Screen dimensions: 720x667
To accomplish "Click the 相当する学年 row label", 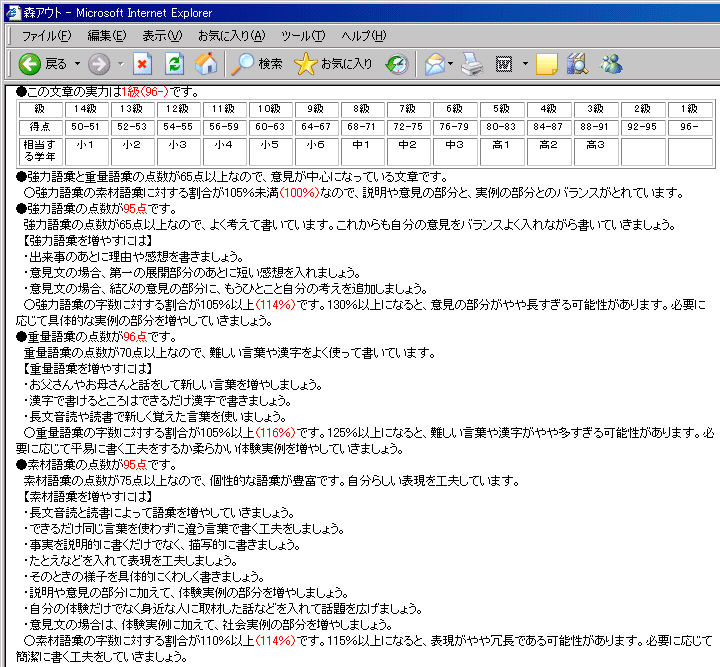I will pyautogui.click(x=40, y=151).
